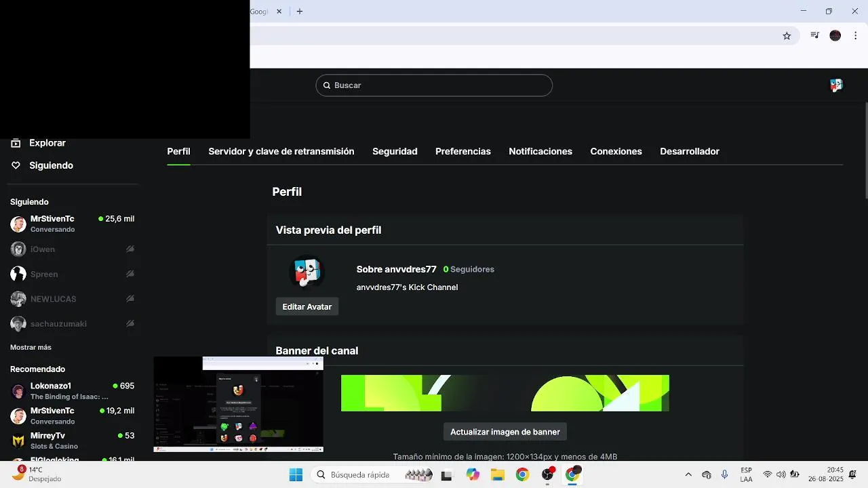Open Siguiendo link in sidebar
The width and height of the screenshot is (868, 488).
pos(51,165)
